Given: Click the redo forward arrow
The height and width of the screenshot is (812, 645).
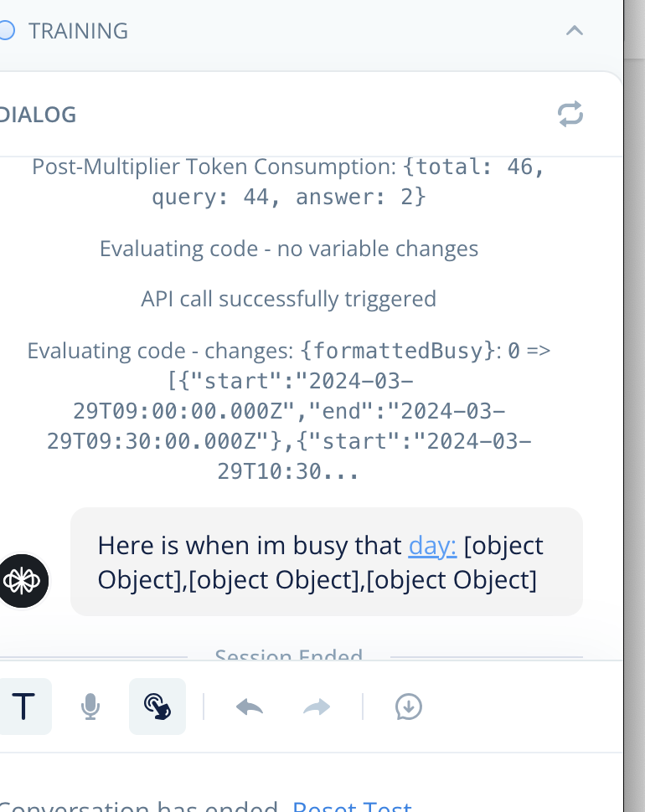Looking at the screenshot, I should click(317, 707).
